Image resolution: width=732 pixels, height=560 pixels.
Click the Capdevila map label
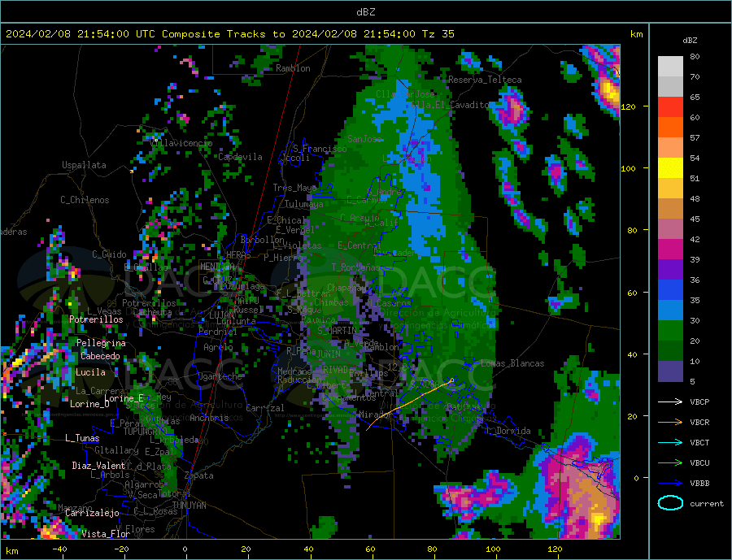coord(241,157)
